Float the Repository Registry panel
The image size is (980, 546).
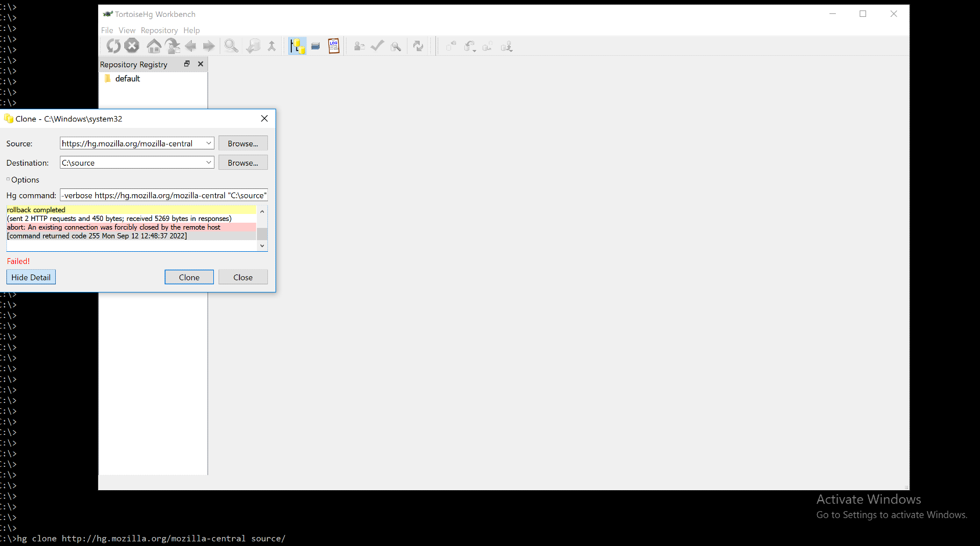187,64
